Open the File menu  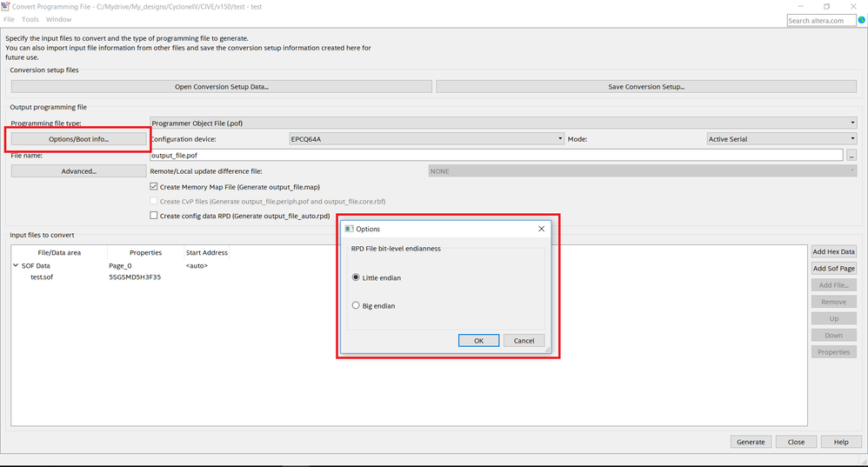click(9, 19)
